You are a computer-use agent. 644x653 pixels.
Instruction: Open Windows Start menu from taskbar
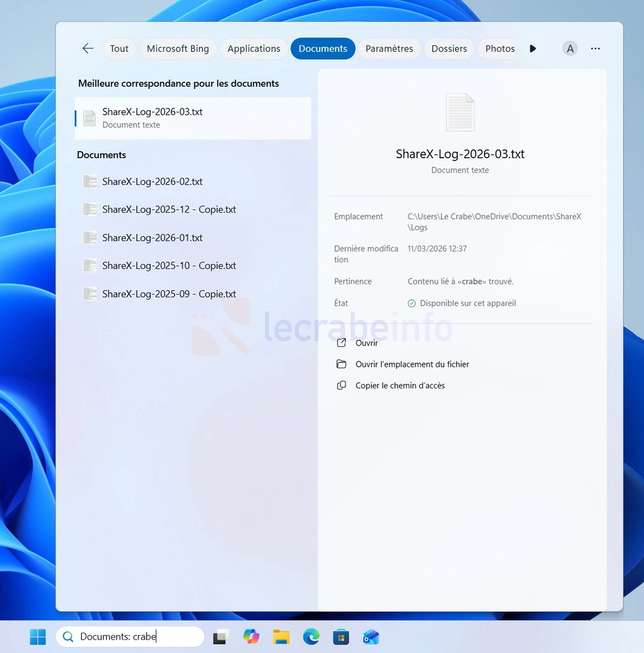click(x=38, y=636)
